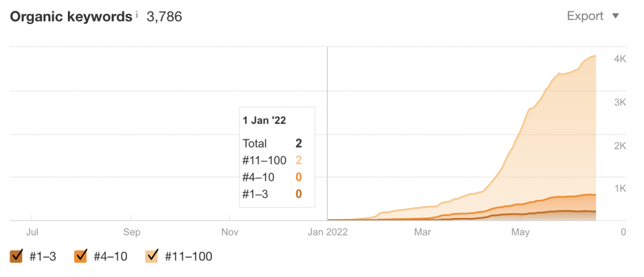
Task: Click the 4K label on the y-axis
Action: 619,59
